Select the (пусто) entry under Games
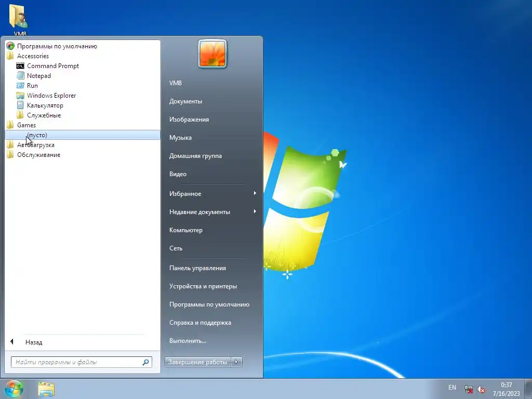Image resolution: width=532 pixels, height=399 pixels. click(83, 135)
